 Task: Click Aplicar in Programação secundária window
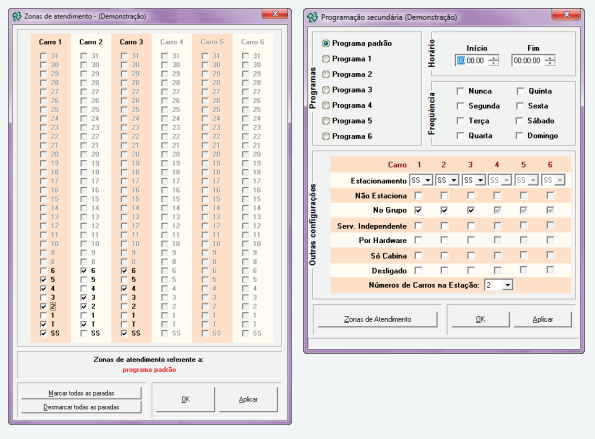point(543,319)
